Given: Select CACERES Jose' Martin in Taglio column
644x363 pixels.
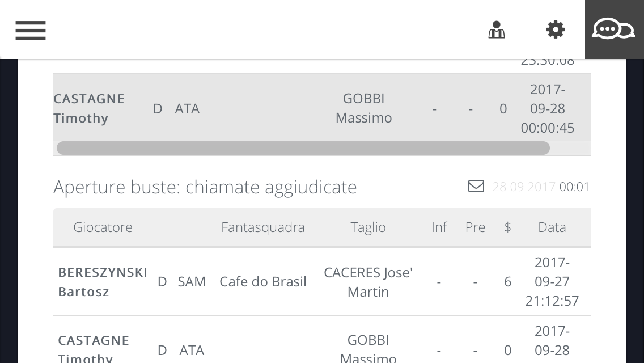Looking at the screenshot, I should pyautogui.click(x=368, y=281).
